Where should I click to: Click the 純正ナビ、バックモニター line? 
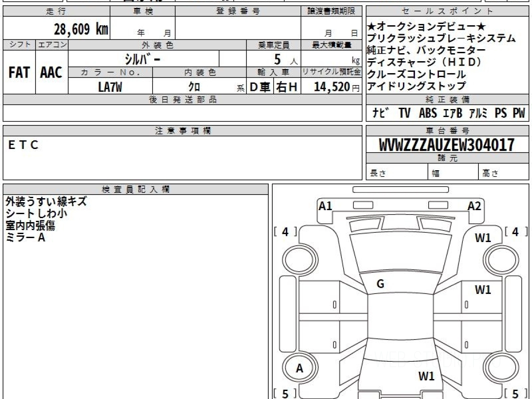tap(426, 51)
